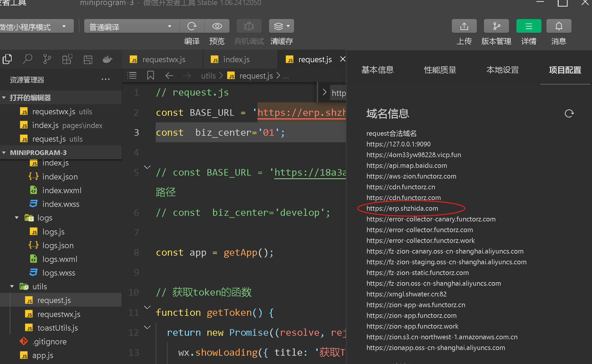The width and height of the screenshot is (592, 364).
Task: Open the messages bell icon
Action: click(559, 26)
